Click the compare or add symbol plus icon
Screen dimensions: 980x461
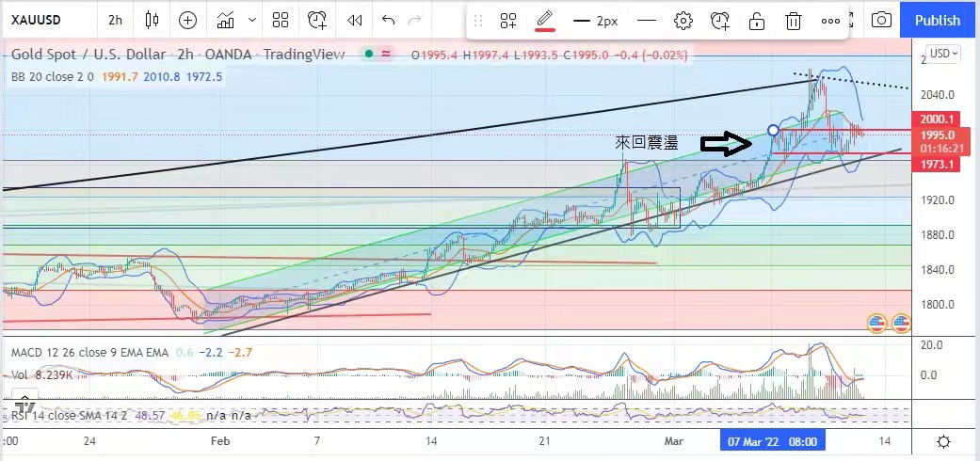188,20
